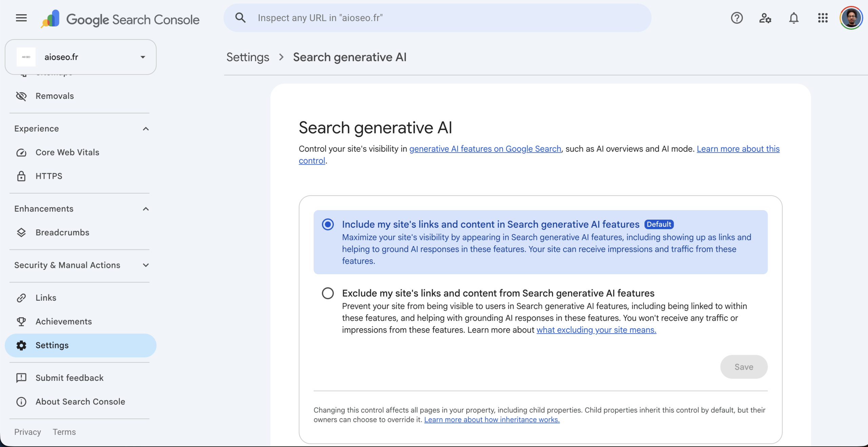Click Settings in the breadcrumb trail

pos(248,57)
